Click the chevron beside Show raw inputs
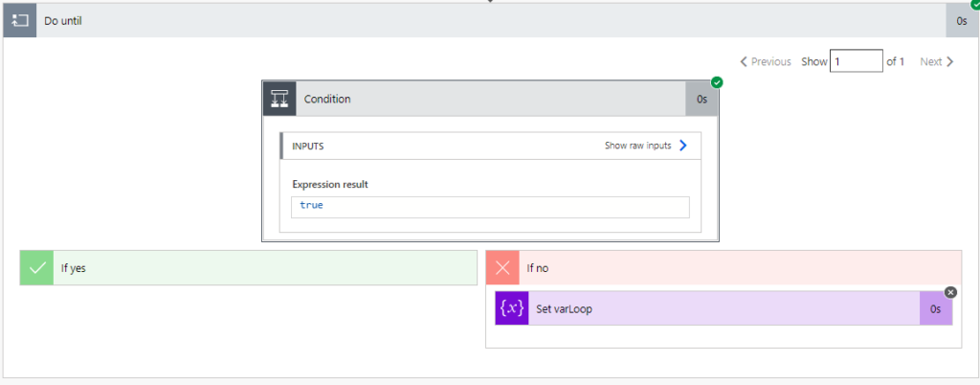Image resolution: width=980 pixels, height=385 pixels. pyautogui.click(x=683, y=146)
